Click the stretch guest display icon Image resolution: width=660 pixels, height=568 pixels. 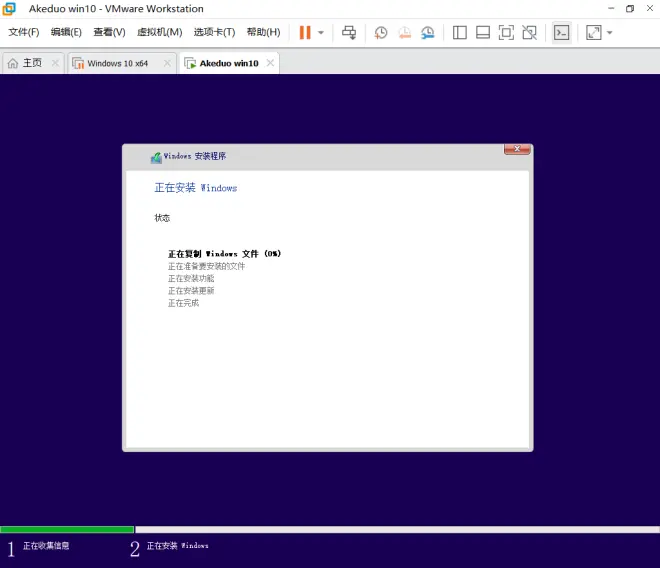point(593,32)
